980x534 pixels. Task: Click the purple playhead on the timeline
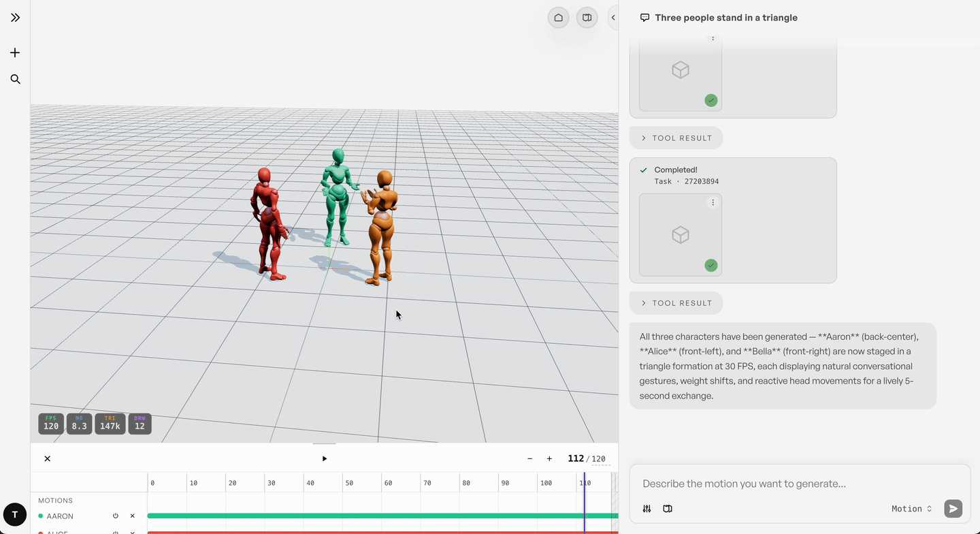pos(584,503)
